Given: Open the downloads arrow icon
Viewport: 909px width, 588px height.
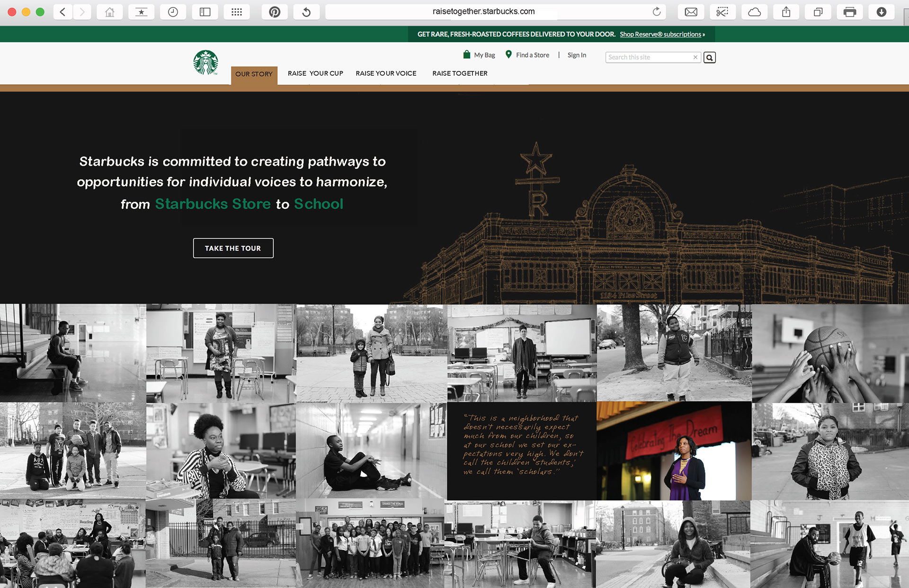Looking at the screenshot, I should tap(882, 12).
